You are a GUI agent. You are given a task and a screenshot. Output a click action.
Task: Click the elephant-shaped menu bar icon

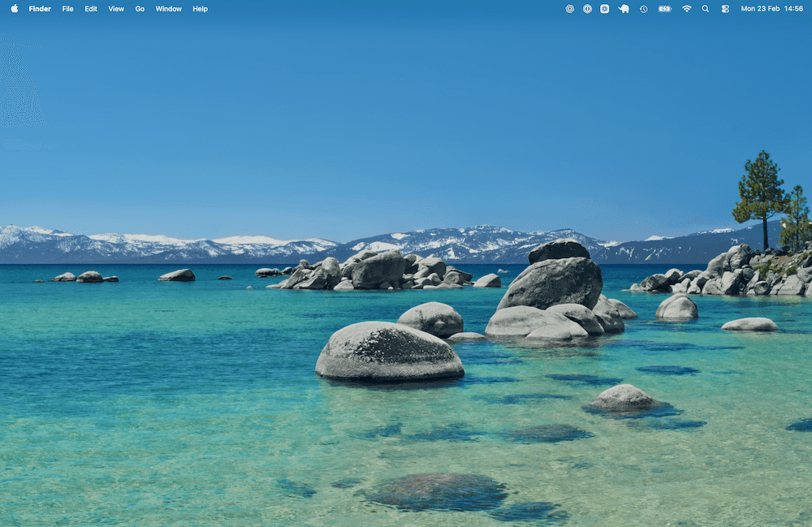[x=624, y=9]
